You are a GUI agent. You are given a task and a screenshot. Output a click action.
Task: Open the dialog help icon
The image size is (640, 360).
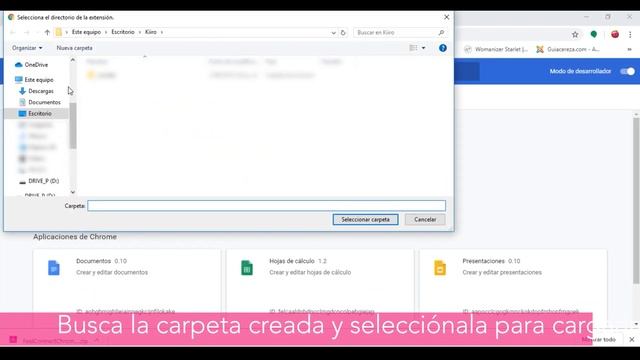click(x=442, y=48)
